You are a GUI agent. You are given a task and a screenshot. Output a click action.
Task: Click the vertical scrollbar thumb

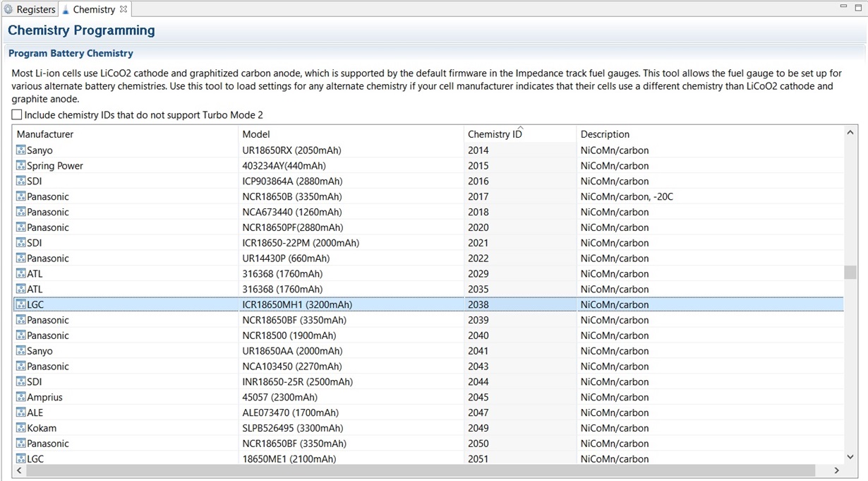[x=850, y=273]
